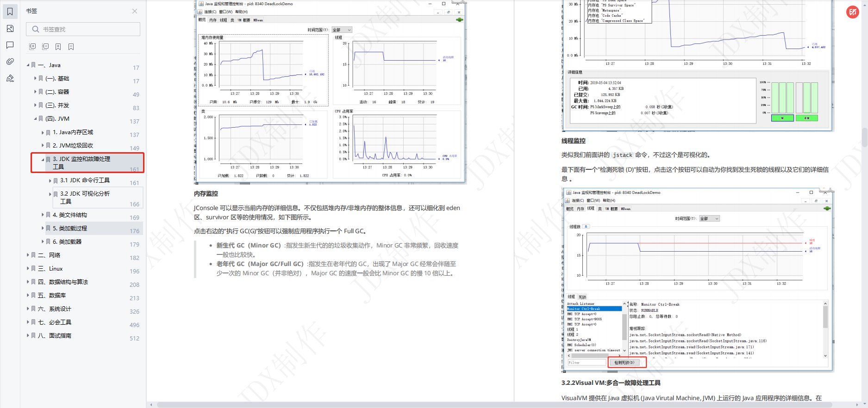Close the 书签 panel with X
Screen dimensions: 868x408
(135, 11)
